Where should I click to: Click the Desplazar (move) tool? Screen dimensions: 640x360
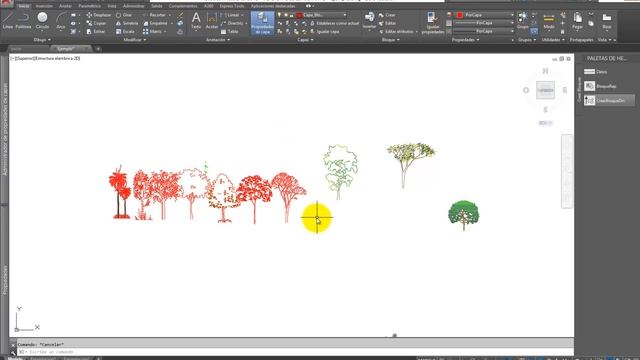click(98, 15)
